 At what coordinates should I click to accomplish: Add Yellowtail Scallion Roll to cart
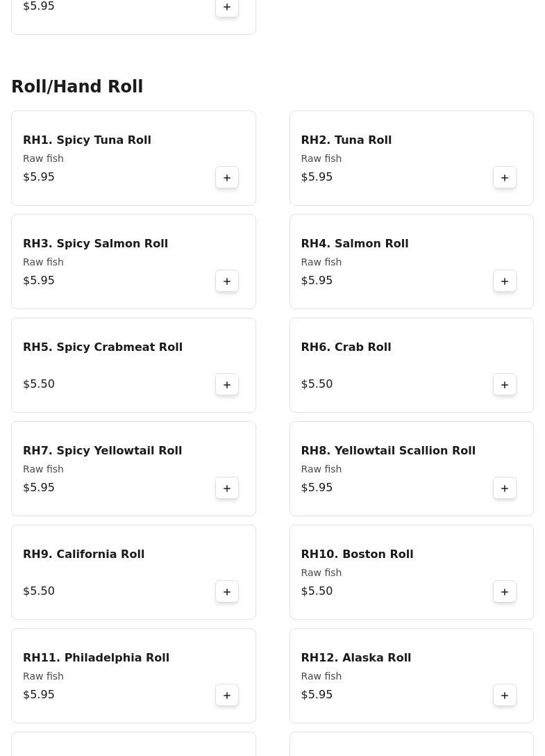pos(505,488)
